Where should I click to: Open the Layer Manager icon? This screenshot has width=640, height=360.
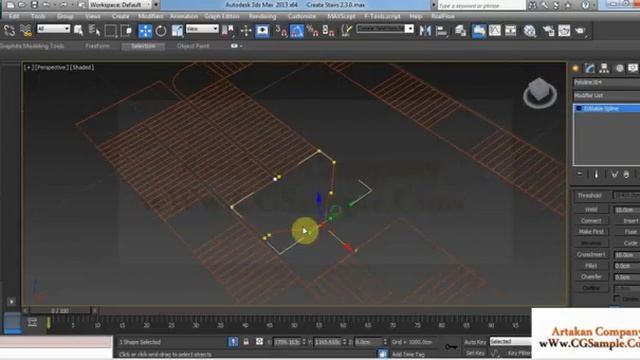point(460,31)
